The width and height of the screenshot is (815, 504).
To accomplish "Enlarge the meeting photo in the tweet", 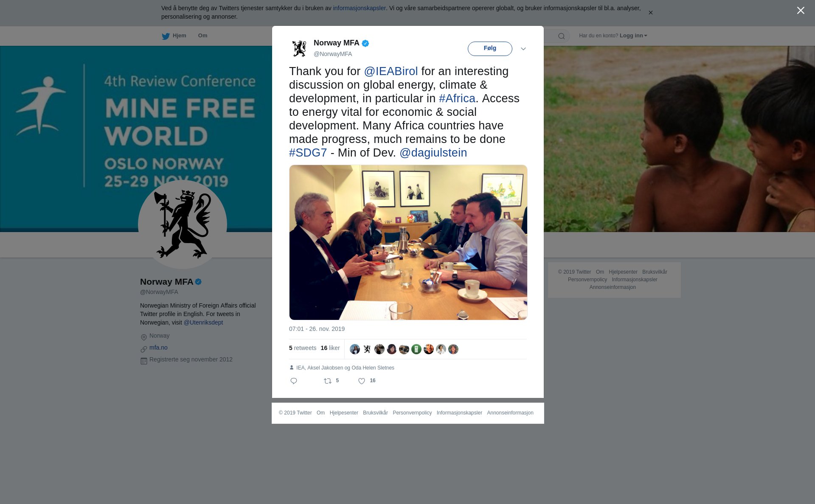I will pyautogui.click(x=408, y=242).
